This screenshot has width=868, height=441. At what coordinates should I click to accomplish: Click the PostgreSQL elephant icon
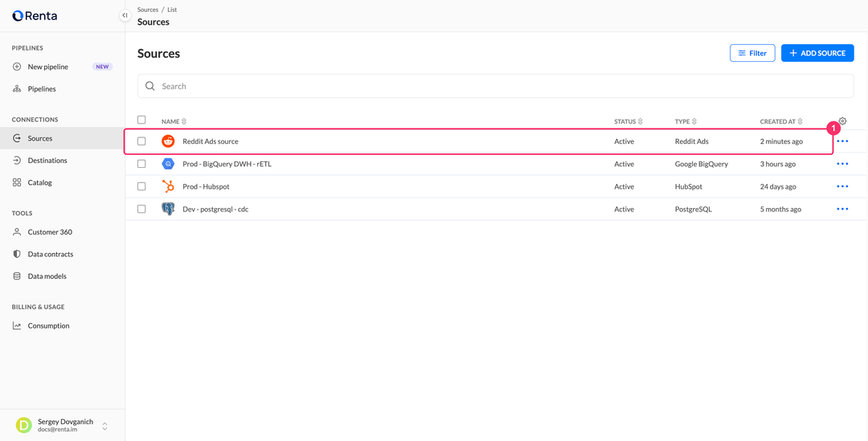(168, 209)
